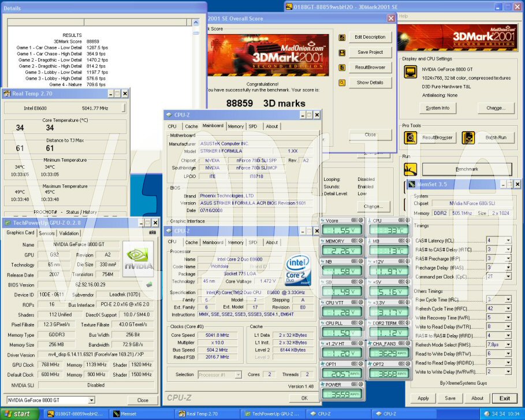Click the System Info button in 3DMark2001
The image size is (525, 420).
click(x=438, y=108)
